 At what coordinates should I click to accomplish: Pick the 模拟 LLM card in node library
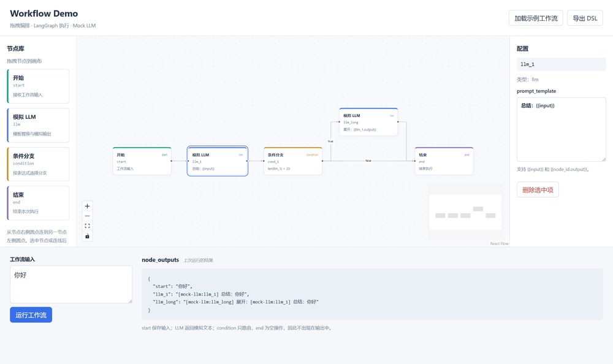pyautogui.click(x=38, y=125)
